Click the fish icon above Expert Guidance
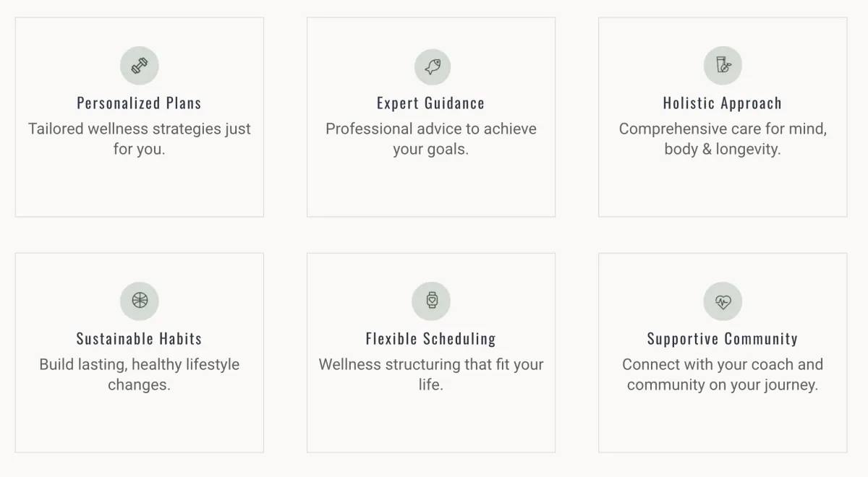 [432, 66]
